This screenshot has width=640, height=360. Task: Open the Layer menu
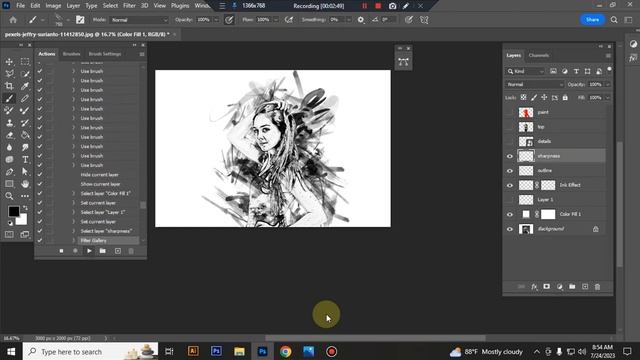(73, 6)
